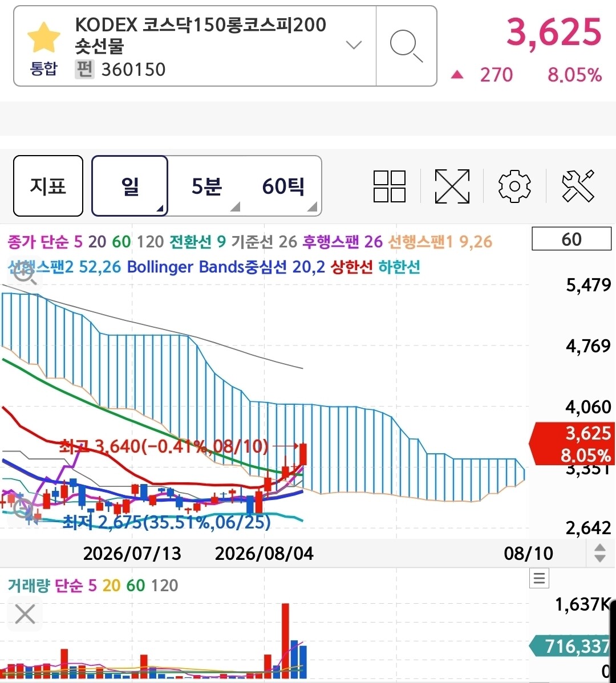Zoom in chart with plus magnifier
This screenshot has height=683, width=616.
(x=24, y=274)
